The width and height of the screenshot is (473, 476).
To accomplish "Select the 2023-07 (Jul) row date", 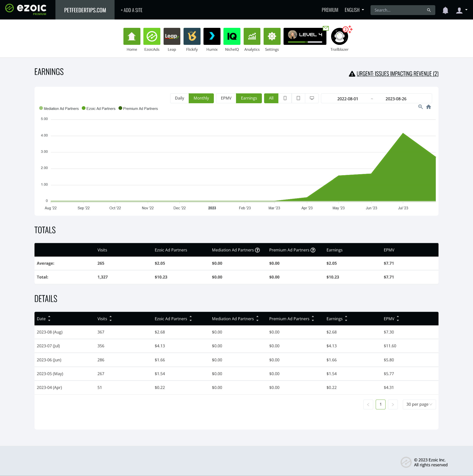I will tap(48, 346).
